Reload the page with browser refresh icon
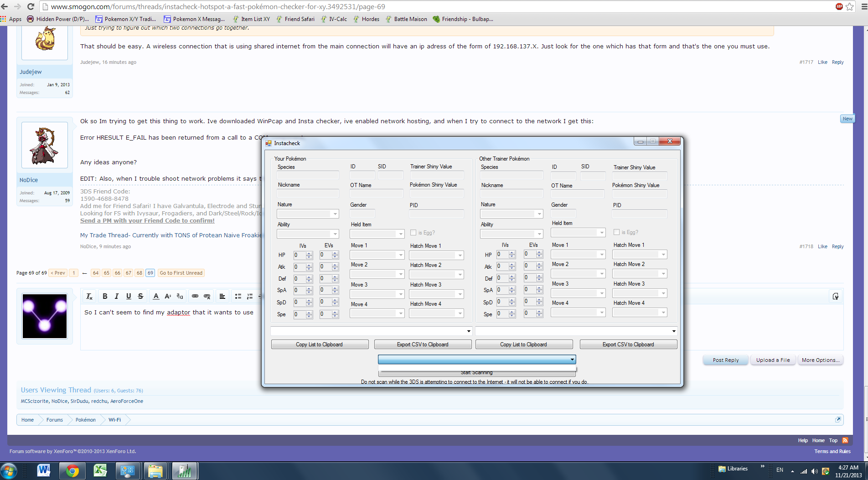 (x=31, y=6)
